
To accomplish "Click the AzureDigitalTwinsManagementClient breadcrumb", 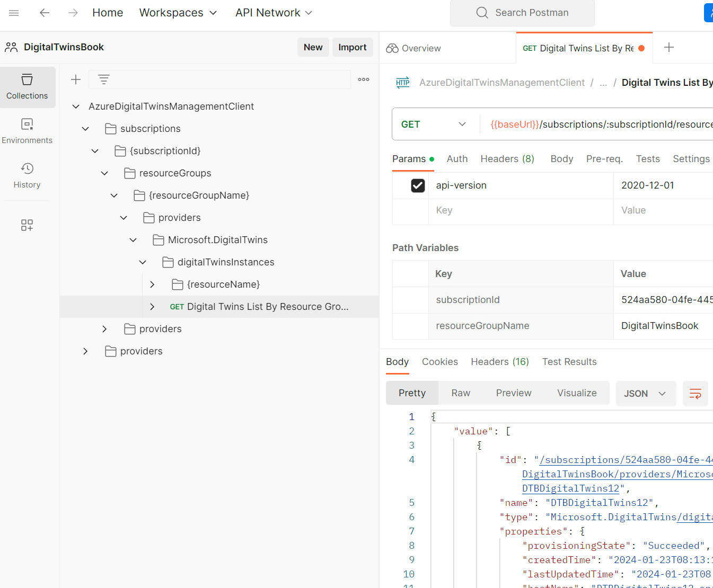I will [x=502, y=83].
